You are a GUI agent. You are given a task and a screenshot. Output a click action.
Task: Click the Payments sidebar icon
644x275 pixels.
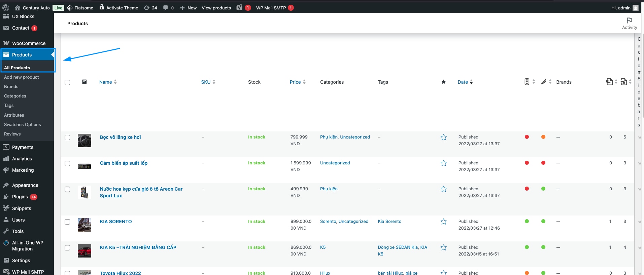(6, 147)
